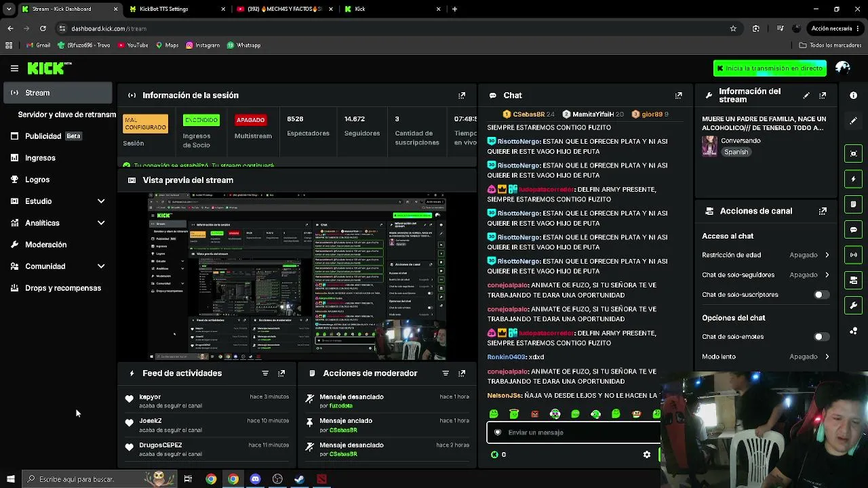Click Ronkin0403 username in chat
This screenshot has height=488, width=868.
tap(507, 357)
